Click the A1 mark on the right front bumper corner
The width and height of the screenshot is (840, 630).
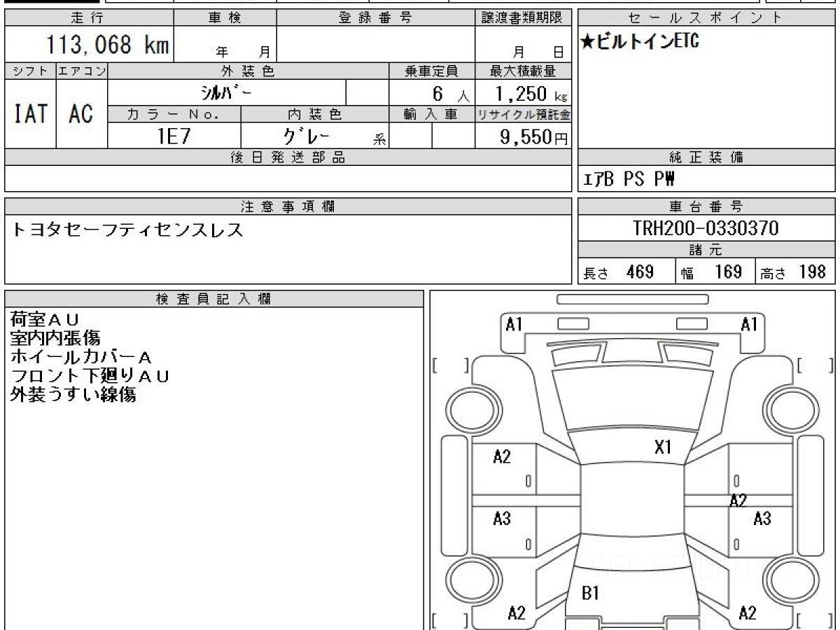pos(750,324)
